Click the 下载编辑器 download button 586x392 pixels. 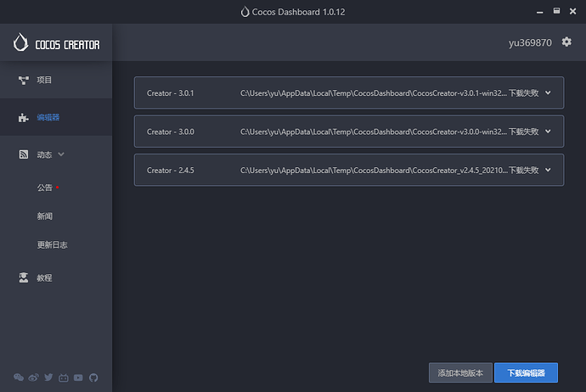pyautogui.click(x=526, y=372)
